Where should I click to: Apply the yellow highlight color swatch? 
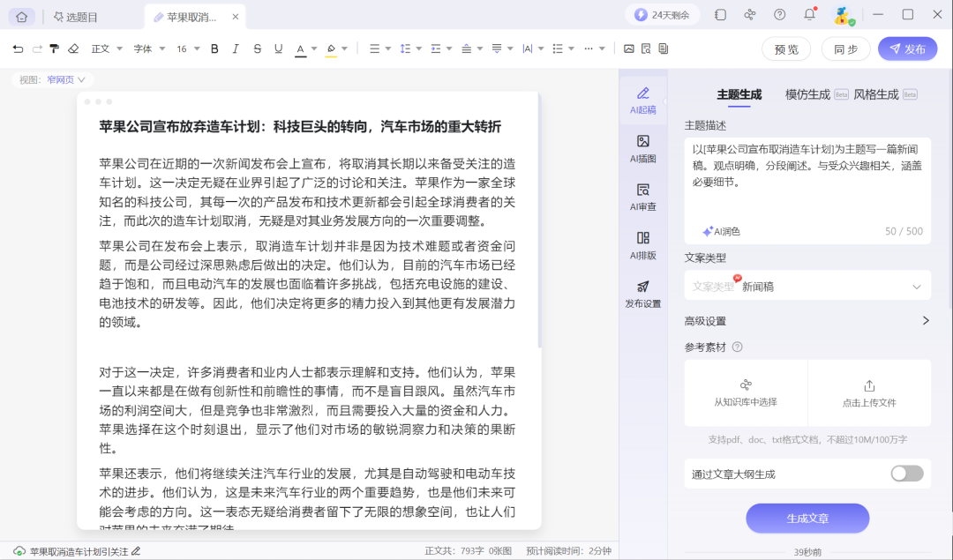click(x=331, y=49)
